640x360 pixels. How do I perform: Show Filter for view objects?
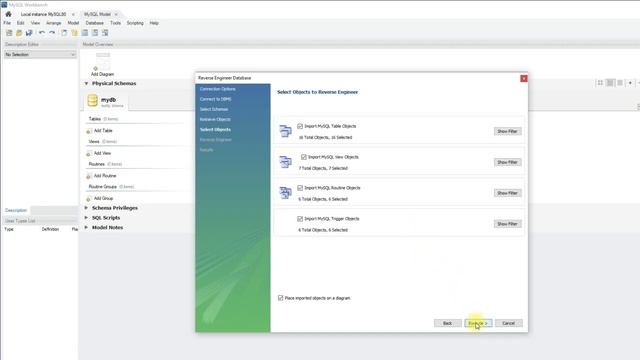click(507, 162)
